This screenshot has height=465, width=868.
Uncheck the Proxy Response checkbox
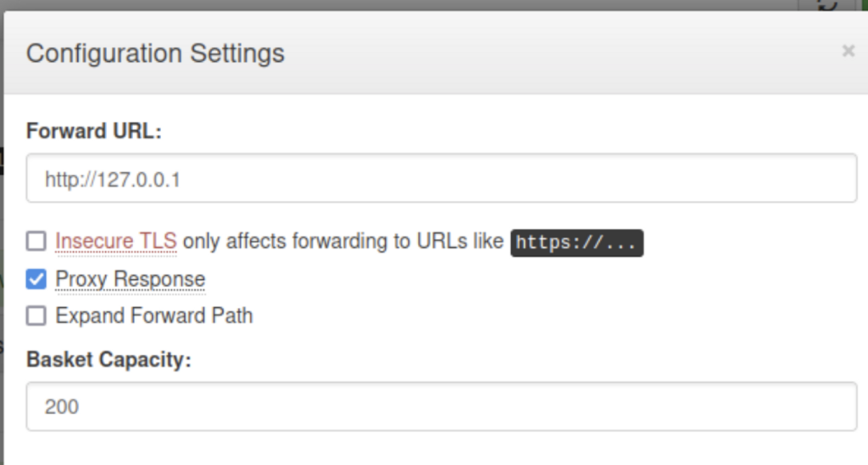click(x=36, y=279)
